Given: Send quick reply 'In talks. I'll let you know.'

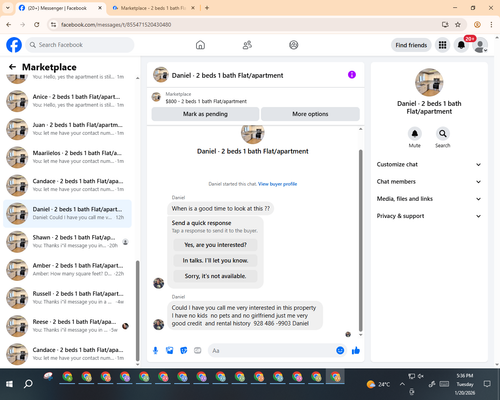Looking at the screenshot, I should click(x=215, y=260).
